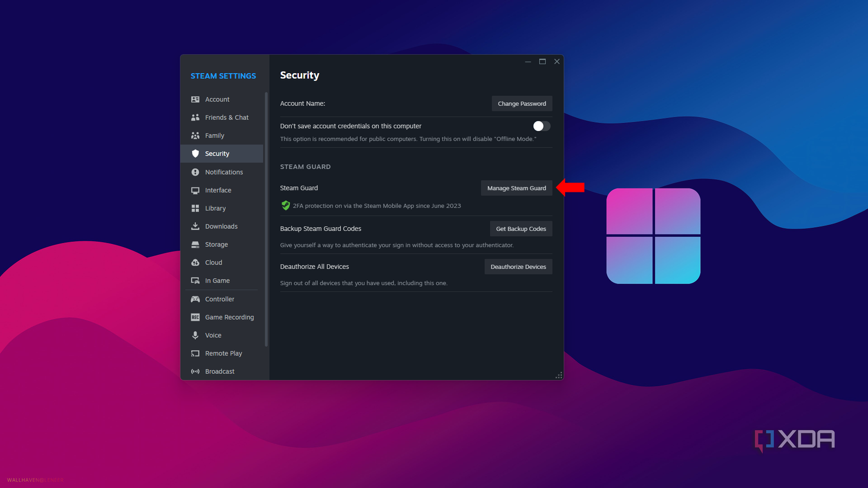Open the Broadcast settings entry
868x488 pixels.
click(219, 371)
